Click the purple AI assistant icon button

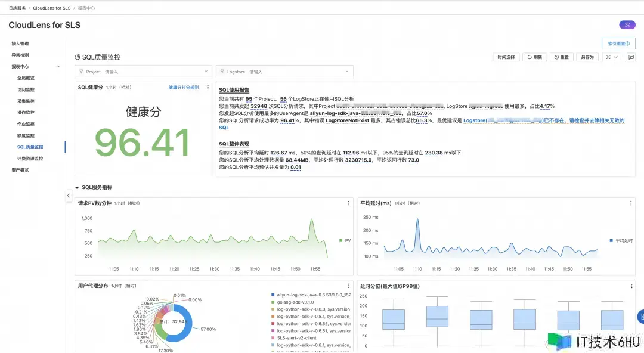tap(627, 24)
